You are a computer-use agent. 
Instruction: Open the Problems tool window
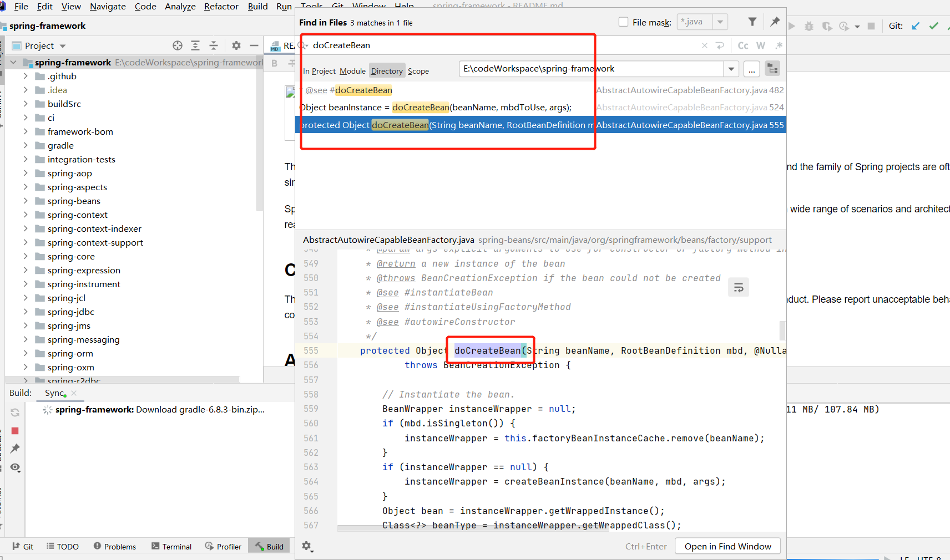tap(114, 546)
